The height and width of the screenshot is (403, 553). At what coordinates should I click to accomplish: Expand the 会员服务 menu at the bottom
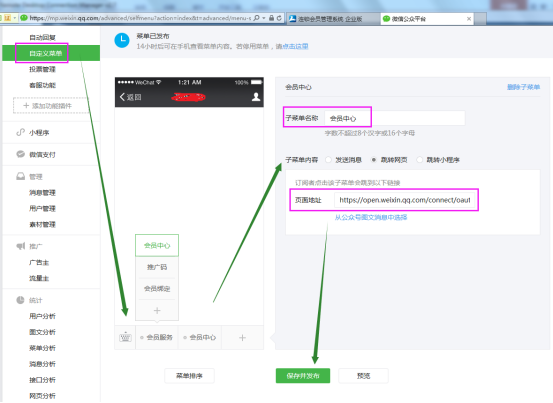pos(157,337)
